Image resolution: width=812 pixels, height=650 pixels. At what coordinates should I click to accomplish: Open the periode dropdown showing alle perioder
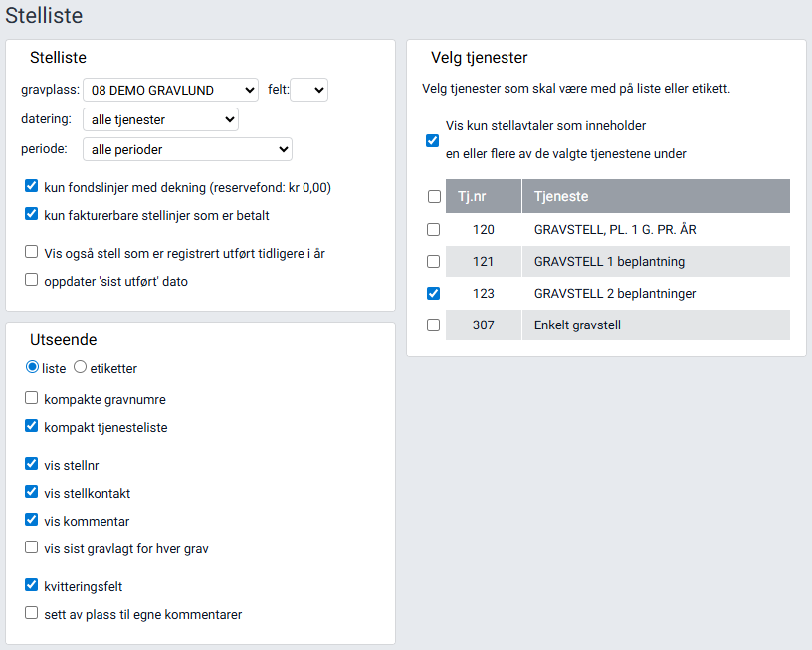[186, 149]
